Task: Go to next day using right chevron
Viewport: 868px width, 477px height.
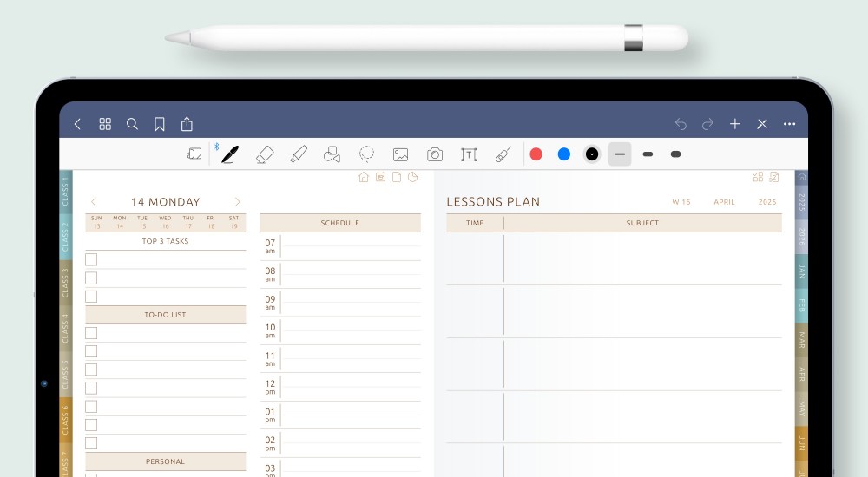Action: (237, 202)
